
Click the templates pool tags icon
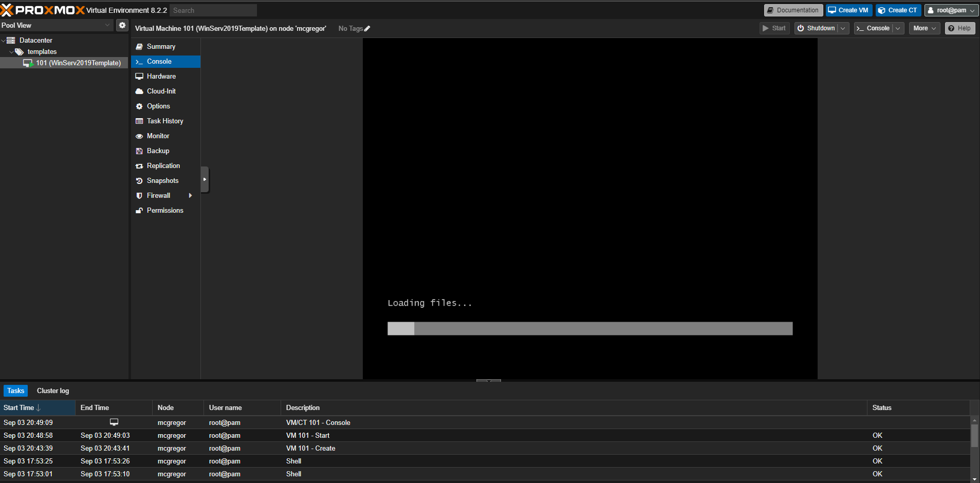pyautogui.click(x=19, y=52)
